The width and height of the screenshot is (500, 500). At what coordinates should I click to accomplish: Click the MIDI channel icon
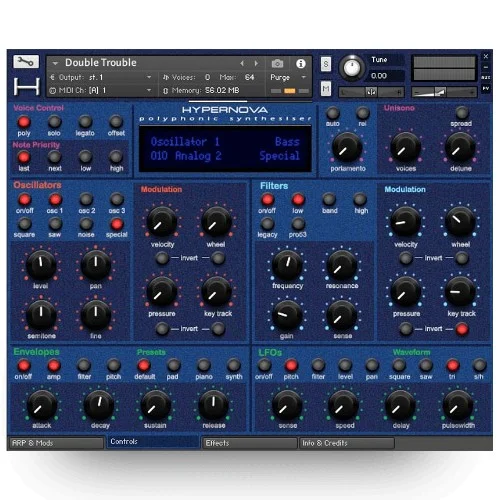(x=53, y=90)
